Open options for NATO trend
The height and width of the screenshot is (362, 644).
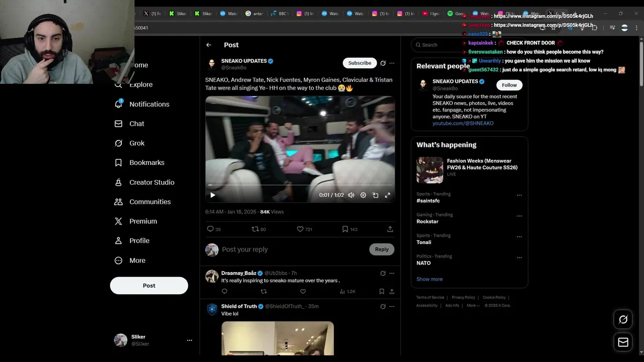(519, 257)
